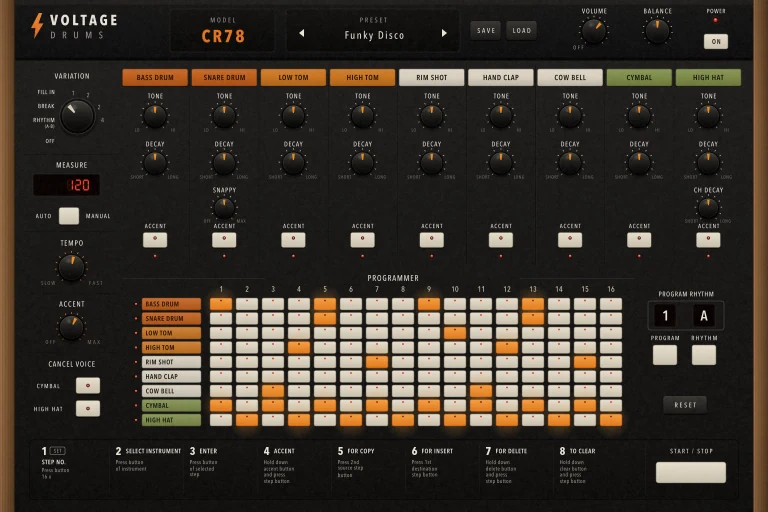
Task: Click the Variation selector knob
Action: (77, 117)
